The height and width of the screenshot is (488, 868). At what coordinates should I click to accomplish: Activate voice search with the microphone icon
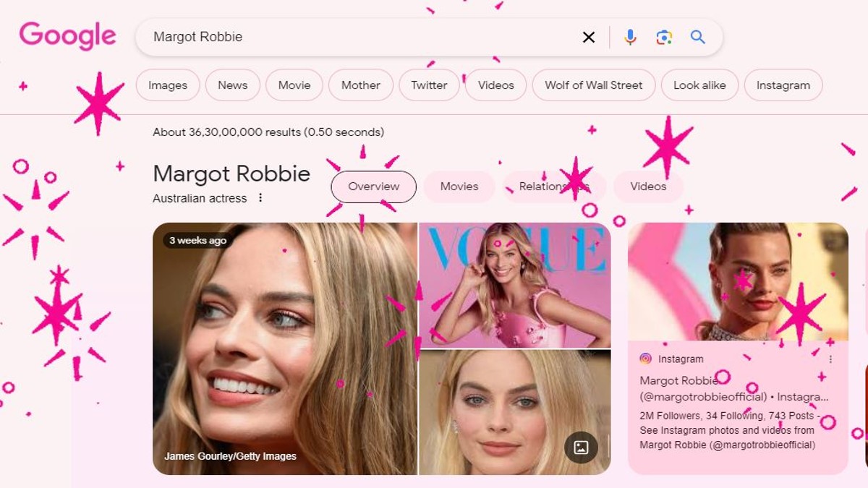click(x=629, y=37)
